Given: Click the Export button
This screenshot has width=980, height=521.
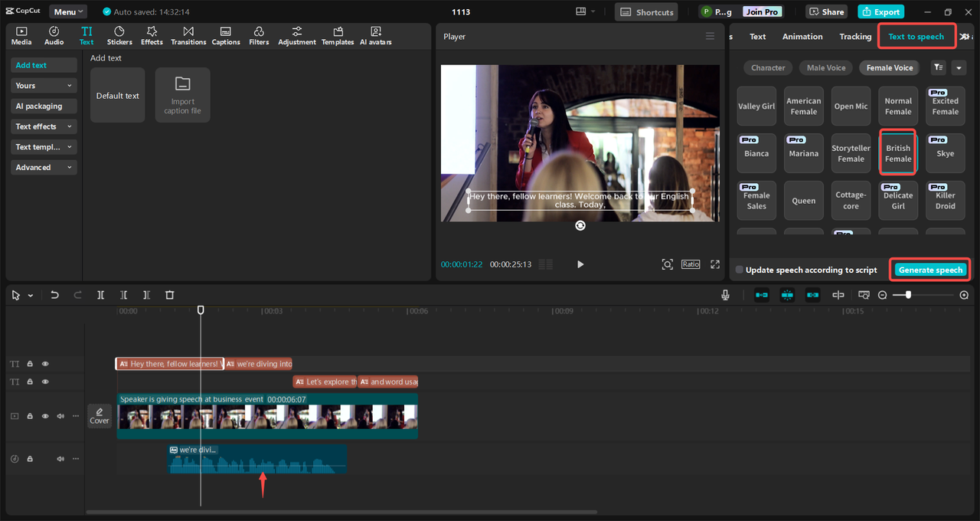Looking at the screenshot, I should click(880, 12).
